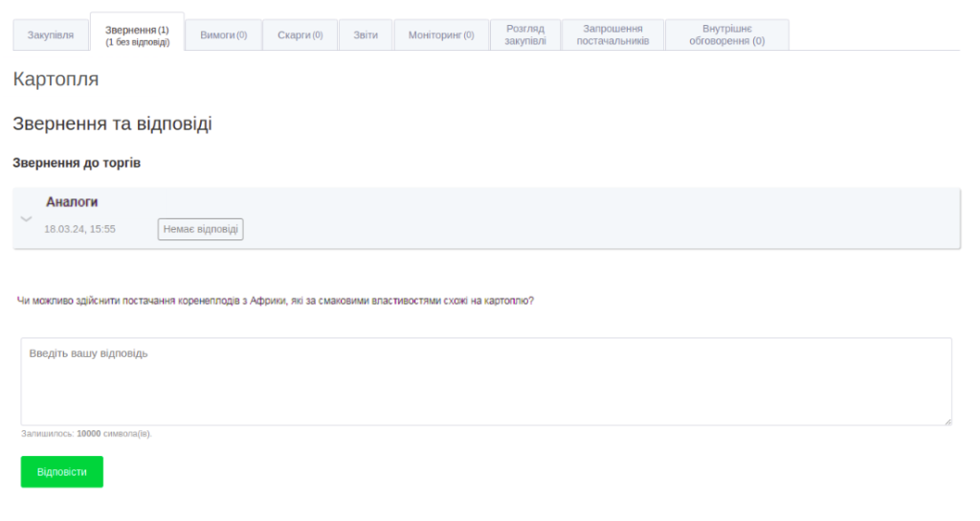The height and width of the screenshot is (521, 980).
Task: Click the Аналоги question title
Action: pyautogui.click(x=72, y=202)
